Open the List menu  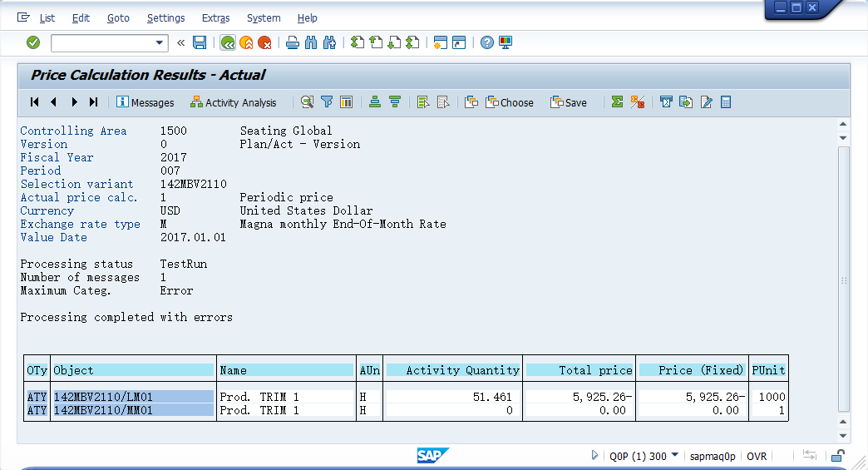pos(47,17)
